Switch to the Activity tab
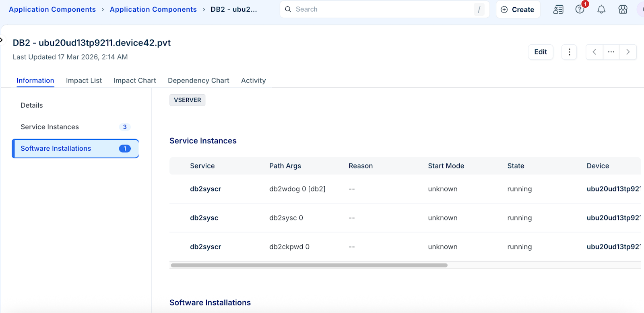 tap(254, 81)
